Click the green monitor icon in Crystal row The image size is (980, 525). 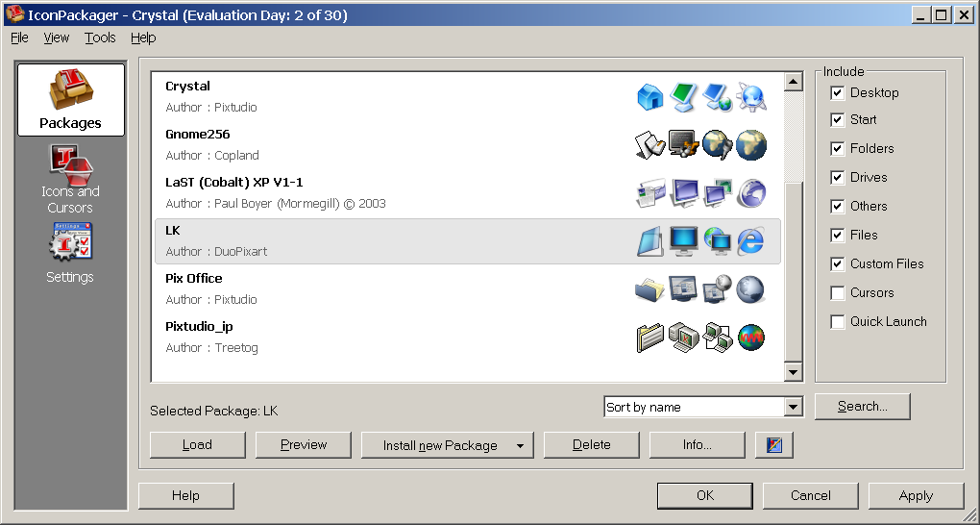(683, 98)
